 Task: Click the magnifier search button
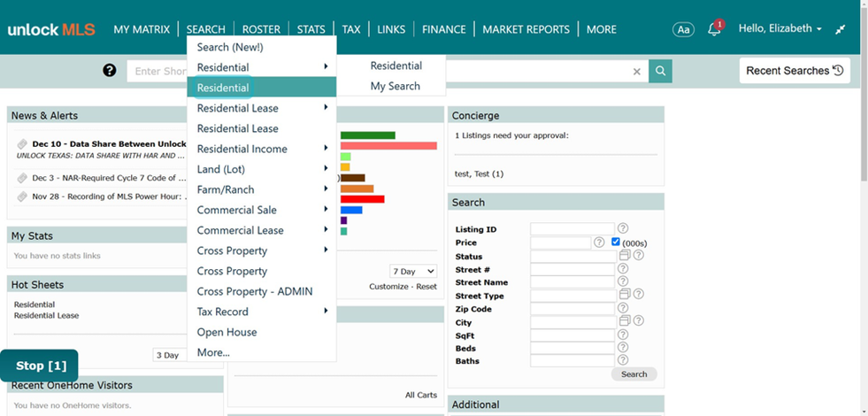coord(660,71)
